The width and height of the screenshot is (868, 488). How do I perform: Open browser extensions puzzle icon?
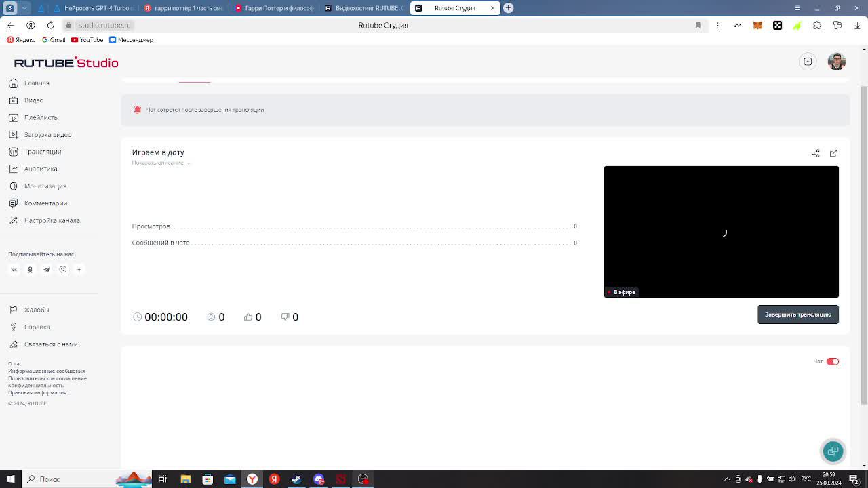pos(817,25)
